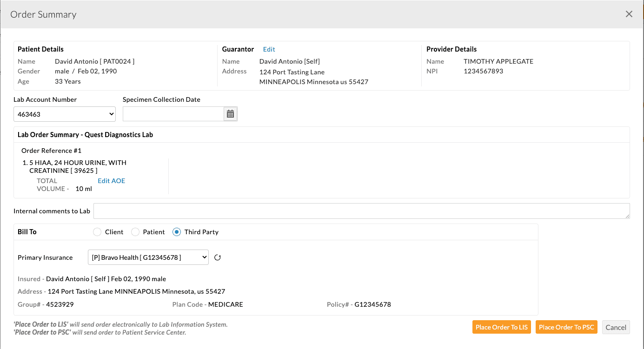This screenshot has height=349, width=644.
Task: Focus the Specimen Collection Date field
Action: click(173, 114)
